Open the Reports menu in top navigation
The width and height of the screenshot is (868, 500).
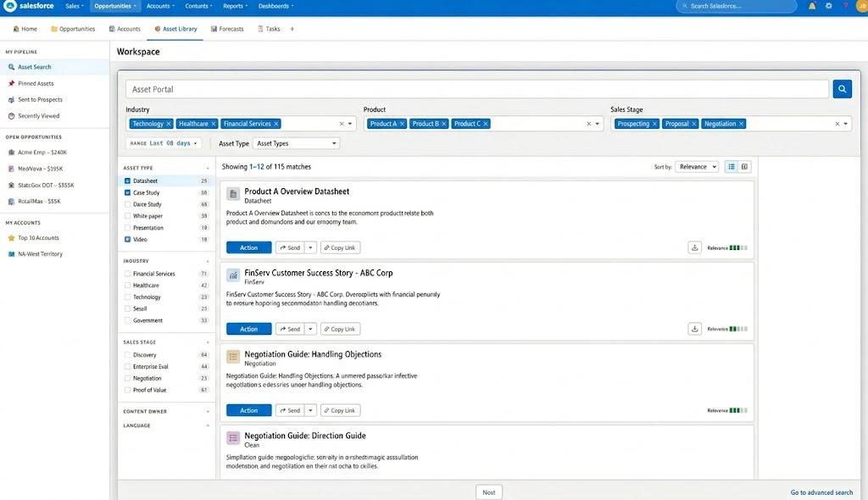(236, 6)
